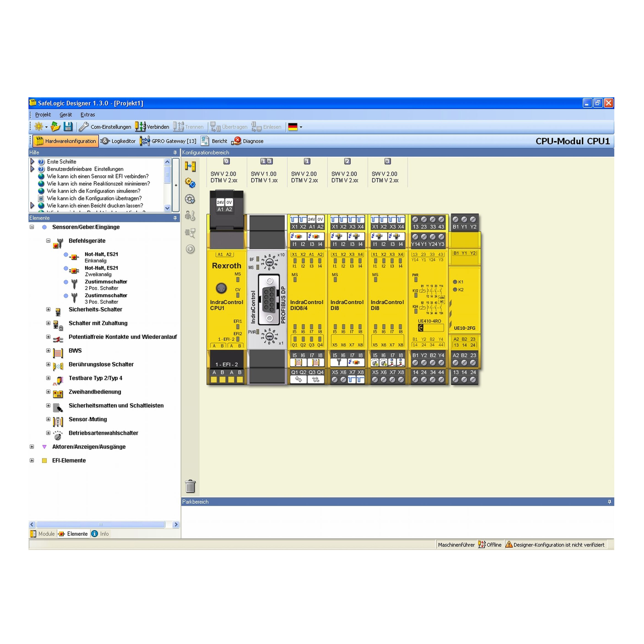Open the language flag dropdown arrow

point(301,127)
